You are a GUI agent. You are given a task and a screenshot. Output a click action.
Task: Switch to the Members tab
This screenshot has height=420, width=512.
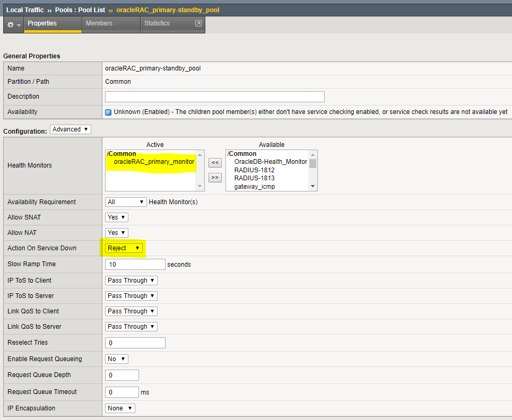[x=111, y=24]
